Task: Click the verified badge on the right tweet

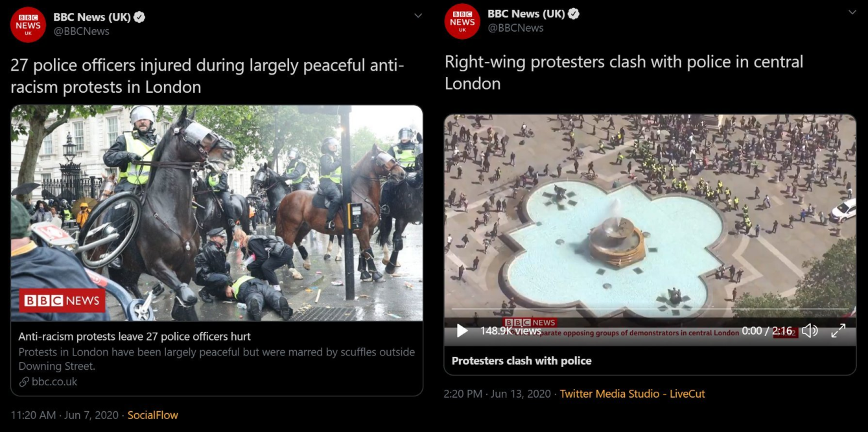Action: (574, 14)
